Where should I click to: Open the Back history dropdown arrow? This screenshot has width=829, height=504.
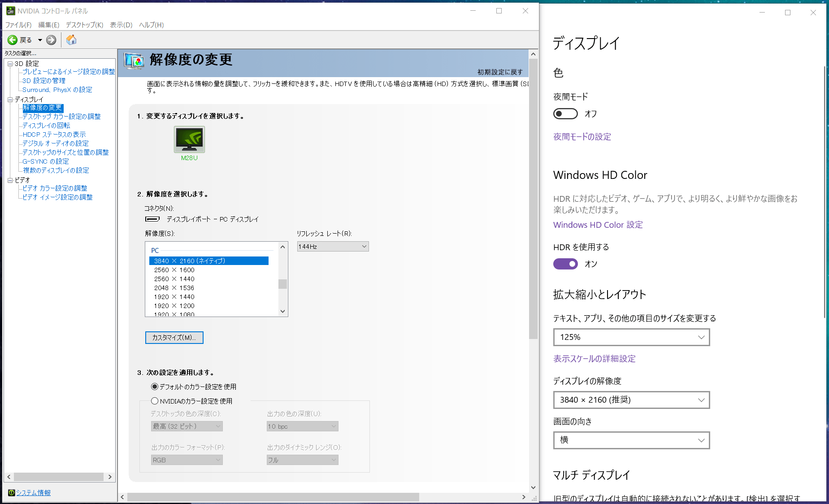pyautogui.click(x=40, y=40)
